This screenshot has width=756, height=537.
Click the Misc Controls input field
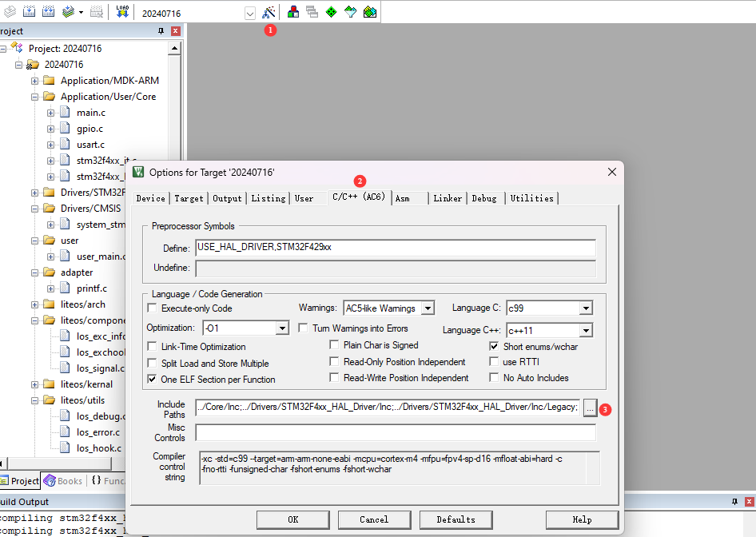pos(396,432)
